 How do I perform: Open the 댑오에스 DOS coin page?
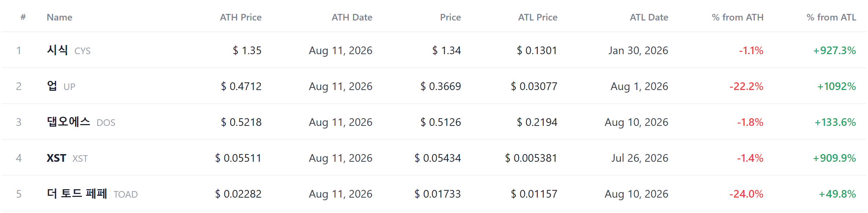tap(81, 122)
